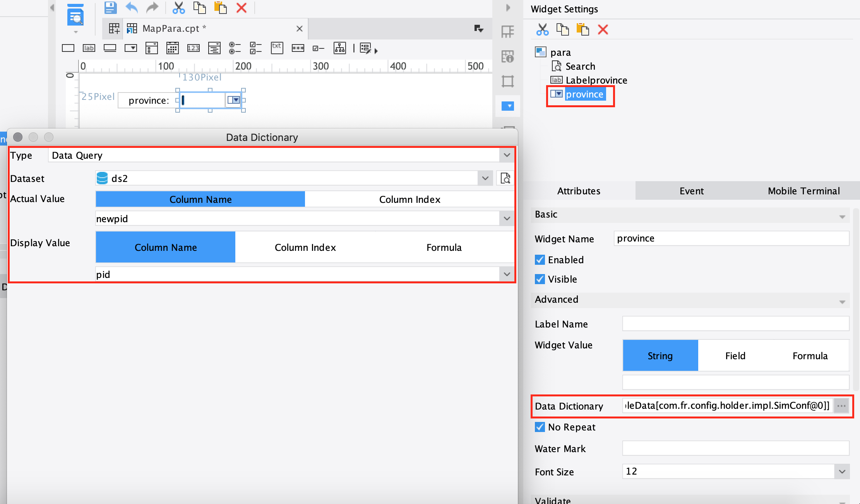Click the Delete X in Widget Settings
The image size is (860, 504).
point(603,29)
